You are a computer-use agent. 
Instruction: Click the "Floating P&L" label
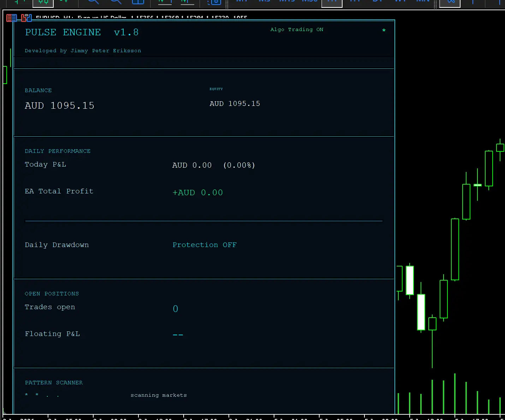pos(52,334)
